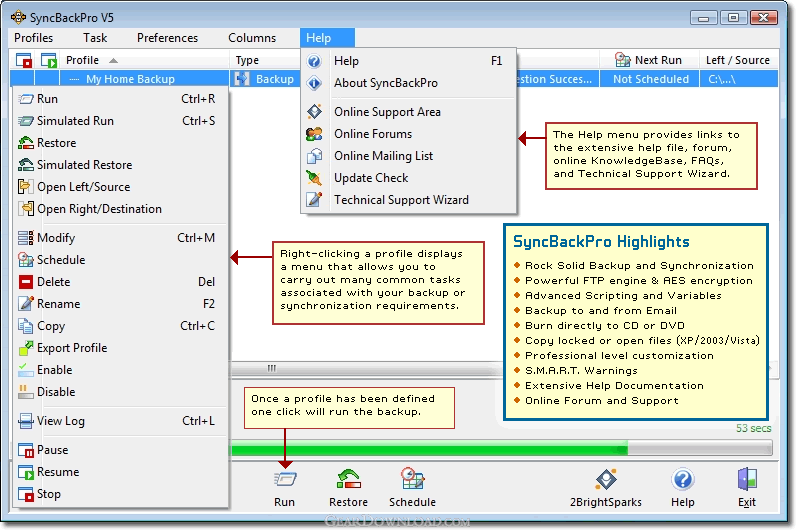Click the Pause icon in context menu

(x=26, y=450)
